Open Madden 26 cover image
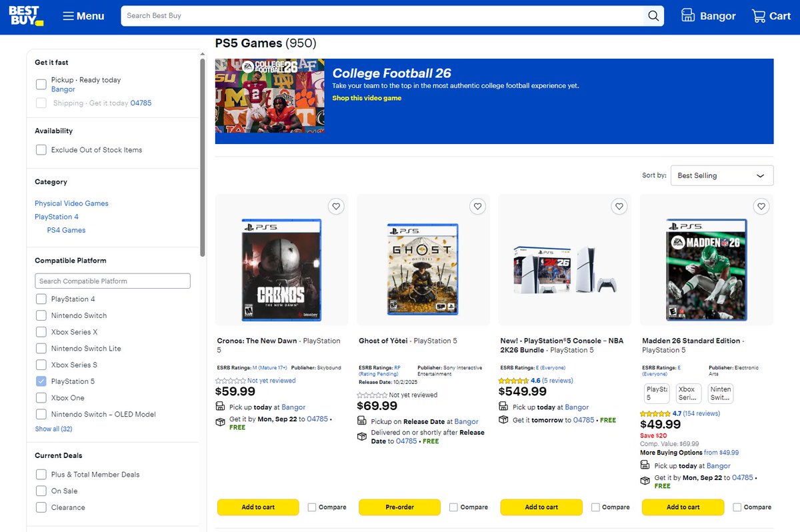The width and height of the screenshot is (800, 532). click(706, 269)
